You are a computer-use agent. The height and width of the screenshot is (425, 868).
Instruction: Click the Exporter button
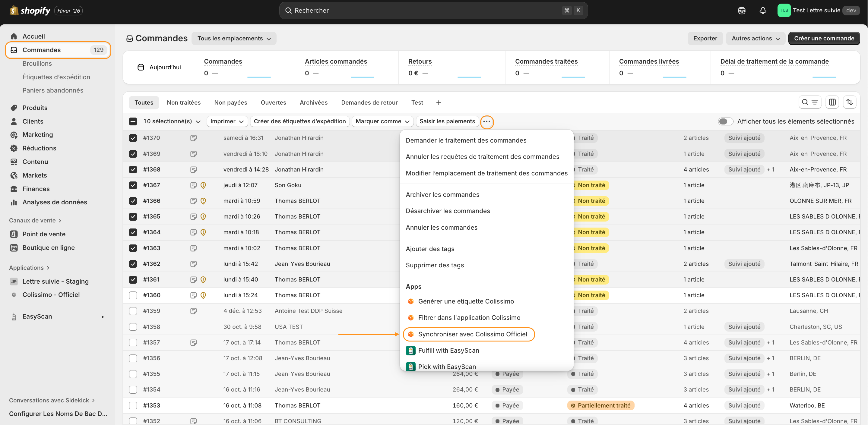pyautogui.click(x=705, y=38)
